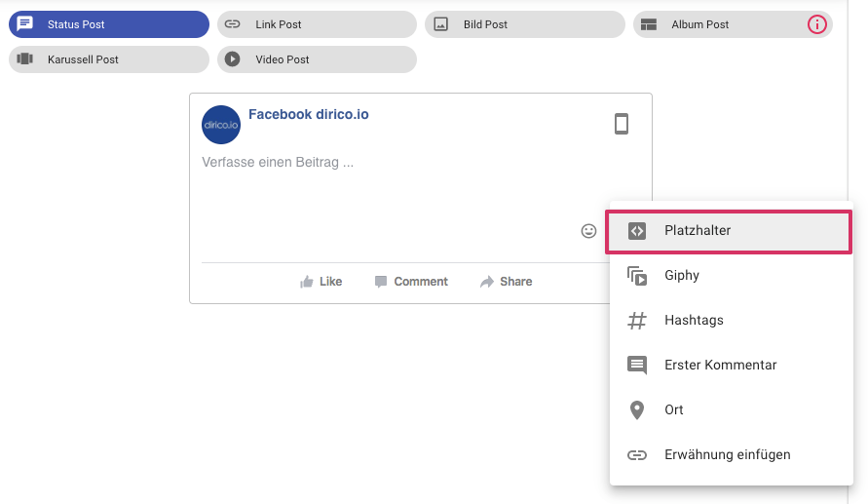Click the Erster Kommentar speech bubble icon
The height and width of the screenshot is (504, 868).
[x=636, y=366]
